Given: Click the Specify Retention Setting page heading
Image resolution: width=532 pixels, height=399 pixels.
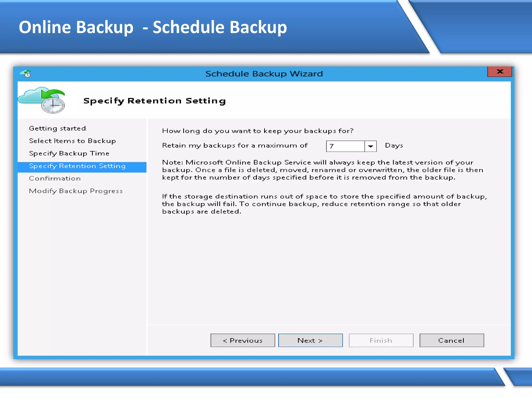Looking at the screenshot, I should [x=155, y=101].
